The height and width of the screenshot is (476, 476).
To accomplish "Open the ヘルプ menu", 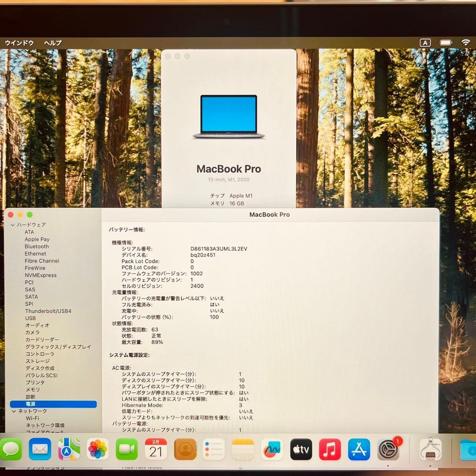I will coord(52,43).
